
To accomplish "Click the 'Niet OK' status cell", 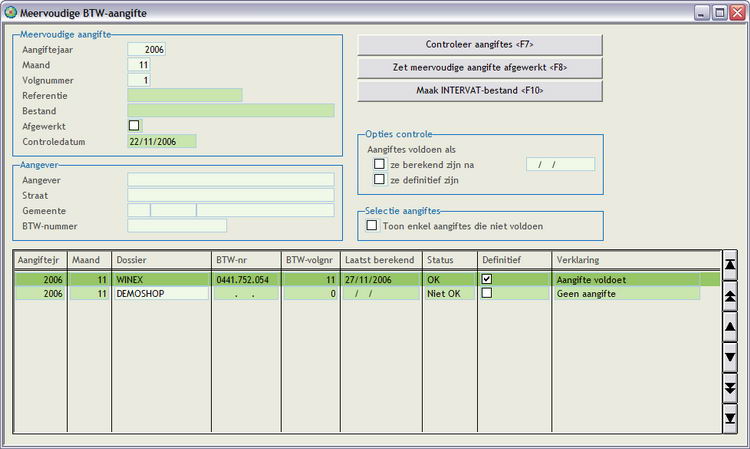I will point(450,293).
